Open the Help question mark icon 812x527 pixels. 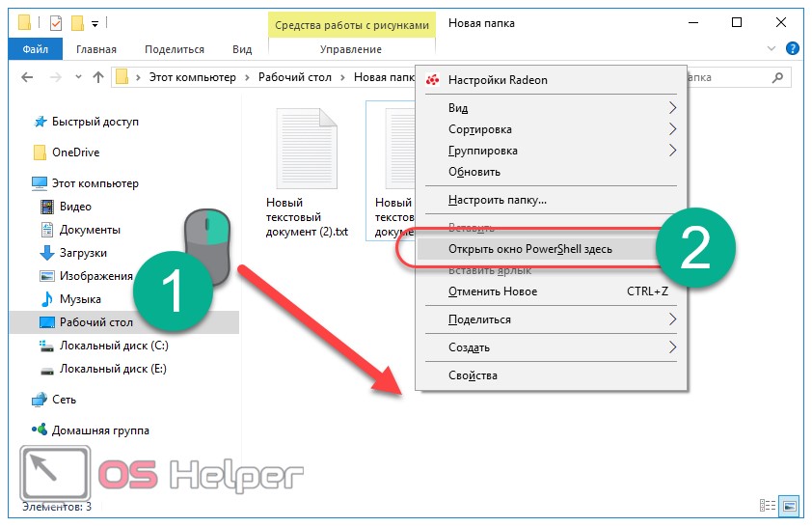(x=793, y=48)
